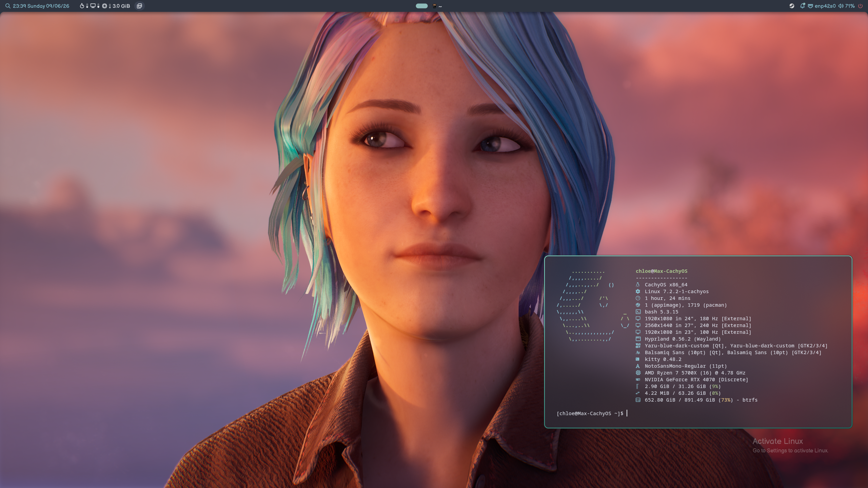Open the wallpaper picker images icon
The width and height of the screenshot is (868, 488).
click(x=139, y=6)
